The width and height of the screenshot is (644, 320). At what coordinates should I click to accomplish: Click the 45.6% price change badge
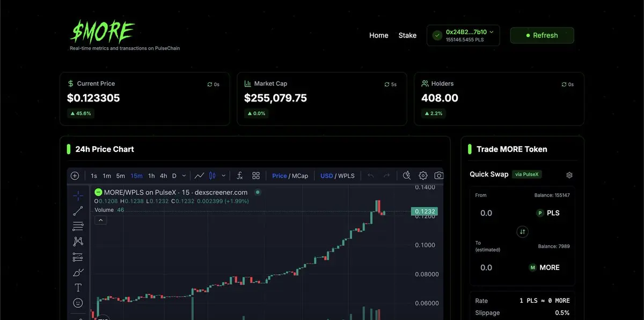(x=80, y=113)
